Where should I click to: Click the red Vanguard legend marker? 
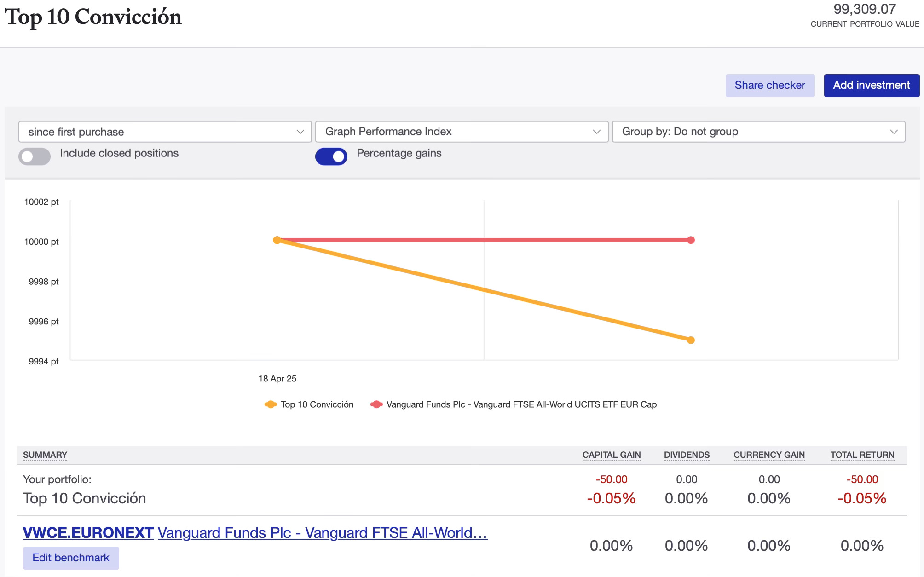pyautogui.click(x=376, y=404)
